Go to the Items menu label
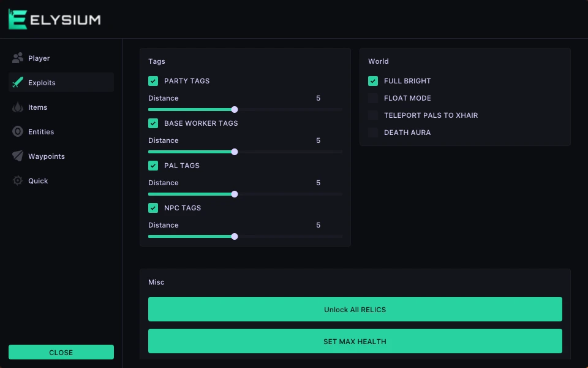This screenshot has width=588, height=368. [37, 107]
